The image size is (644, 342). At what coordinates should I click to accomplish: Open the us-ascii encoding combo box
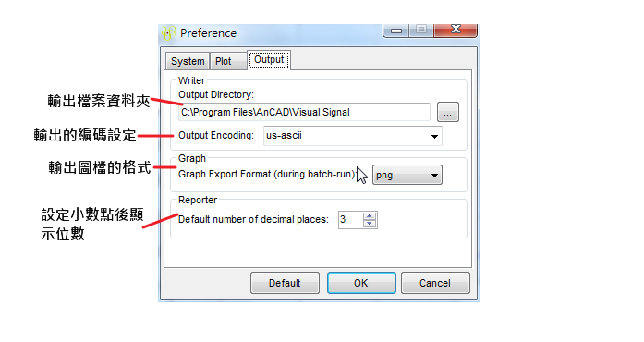point(352,136)
